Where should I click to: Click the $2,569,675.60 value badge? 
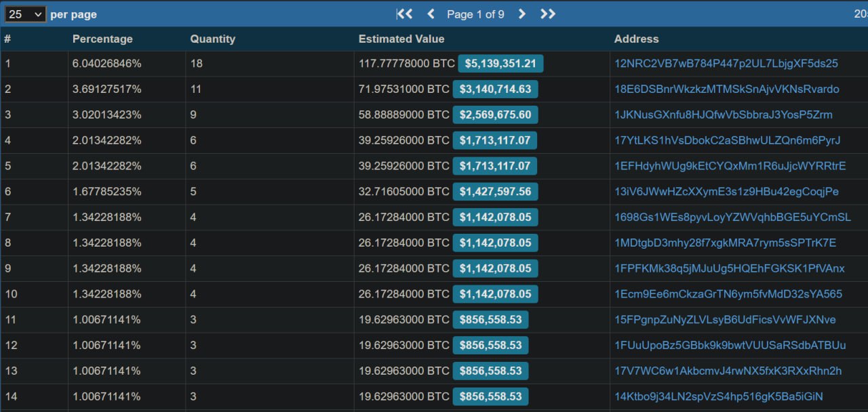point(495,115)
